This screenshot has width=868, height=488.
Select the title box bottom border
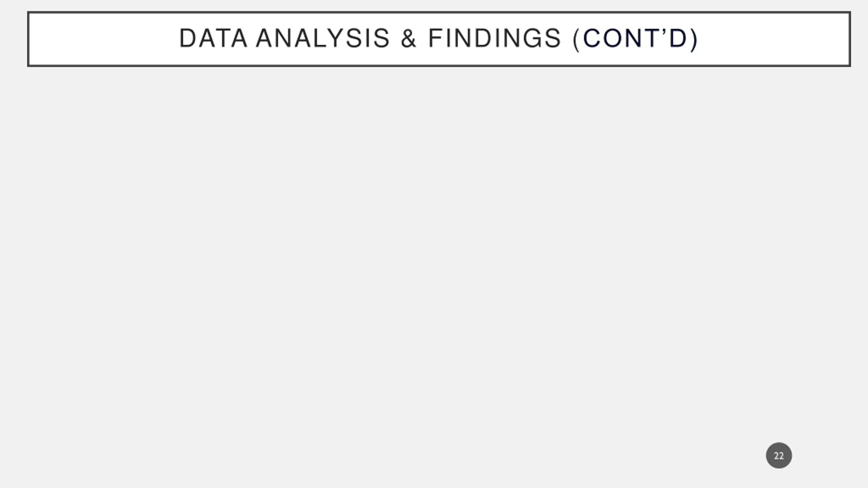(439, 65)
